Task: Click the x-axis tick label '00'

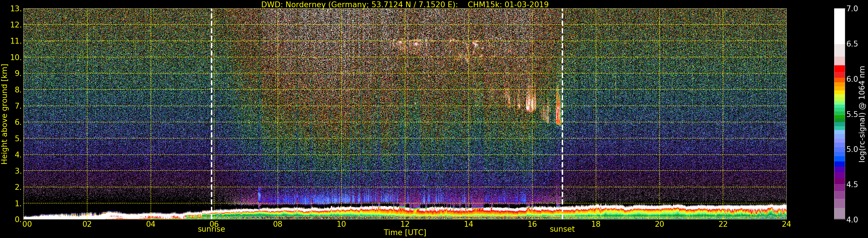Action: pyautogui.click(x=27, y=224)
